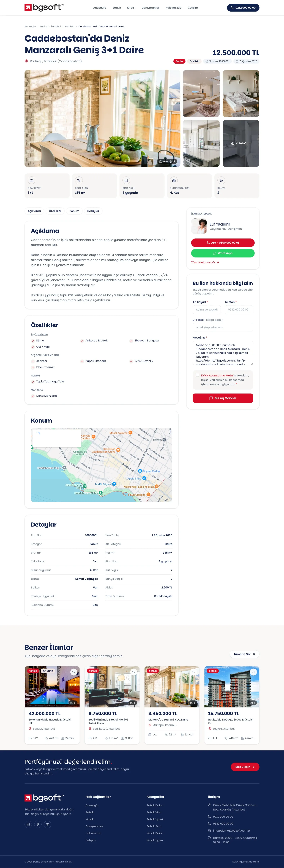The height and width of the screenshot is (868, 284).
Task: Open the +1 fotoğraf gallery thumbnail
Action: [241, 143]
